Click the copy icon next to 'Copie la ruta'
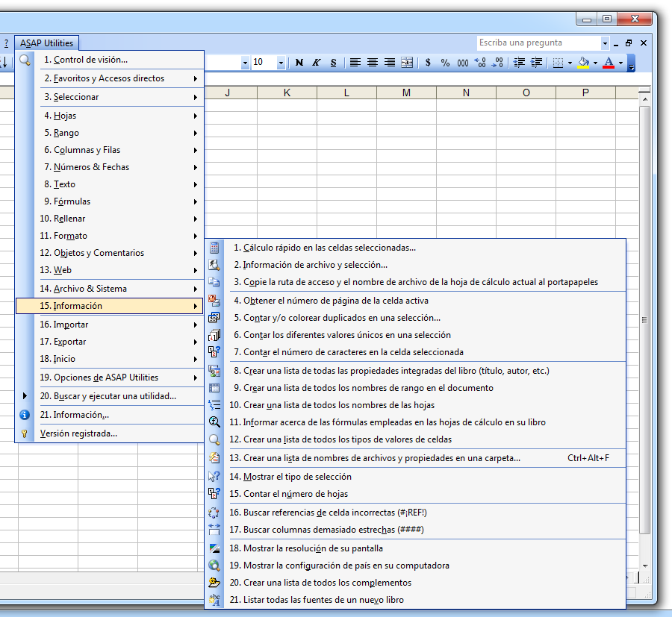Screen dimensions: 672x617 click(215, 281)
